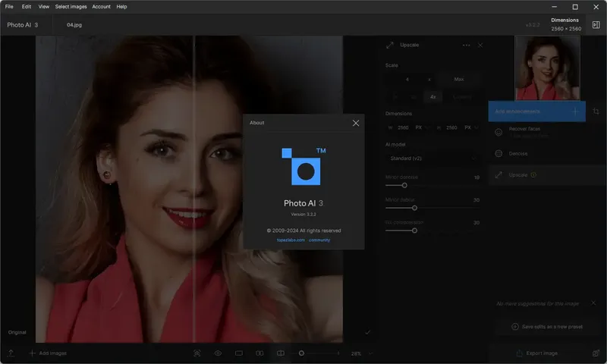Image resolution: width=607 pixels, height=364 pixels.
Task: Open the topazlabs.com link
Action: [291, 240]
